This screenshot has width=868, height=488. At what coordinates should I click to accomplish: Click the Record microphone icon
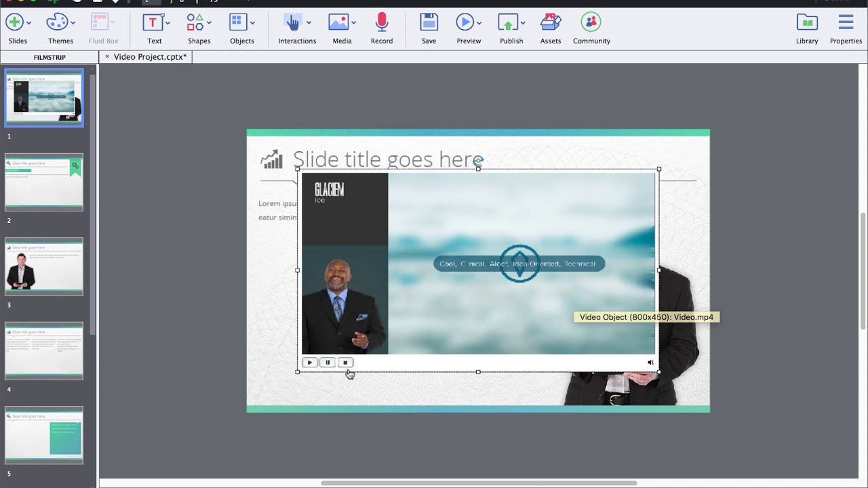point(381,22)
